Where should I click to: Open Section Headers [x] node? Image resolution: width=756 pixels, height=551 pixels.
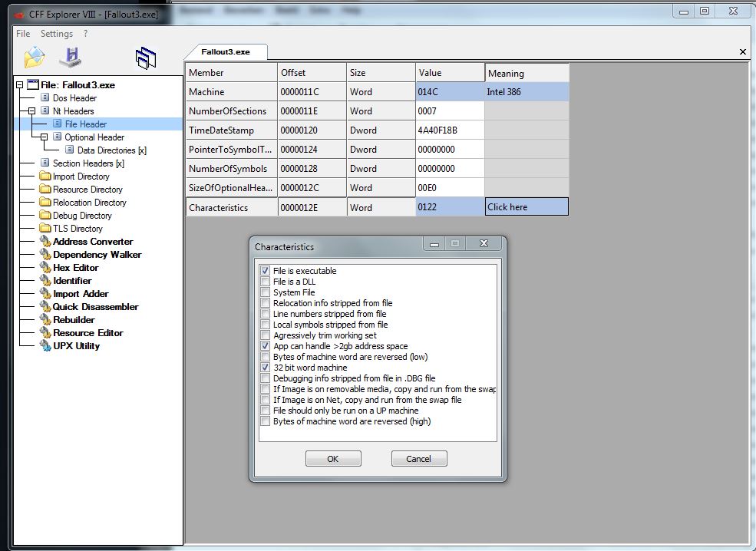[x=88, y=163]
